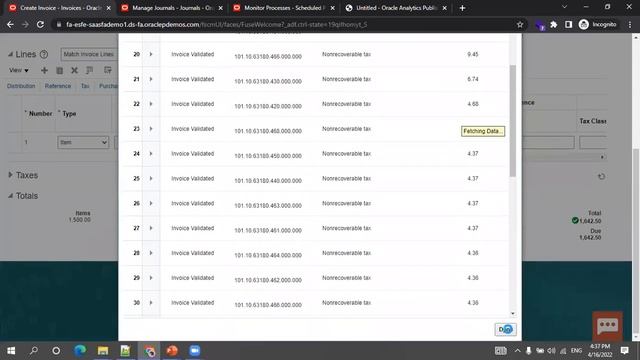Expand row 26 details arrow
The image size is (640, 360).
point(151,203)
